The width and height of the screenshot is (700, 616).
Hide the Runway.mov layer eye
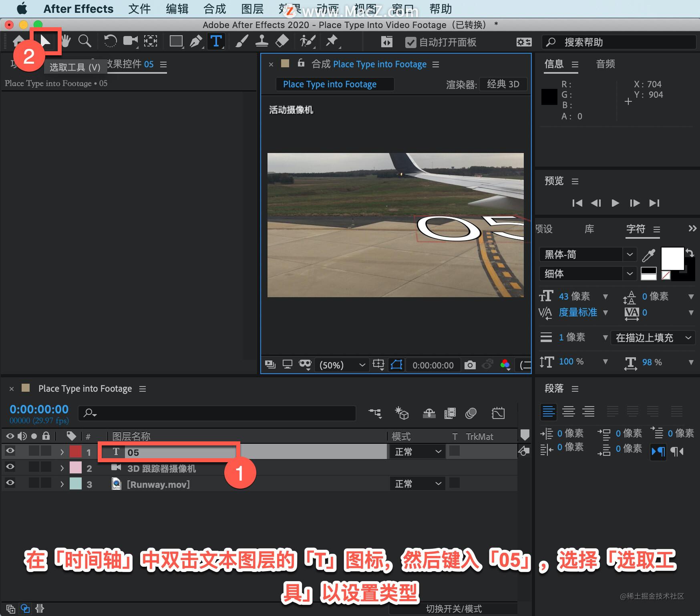coord(10,483)
